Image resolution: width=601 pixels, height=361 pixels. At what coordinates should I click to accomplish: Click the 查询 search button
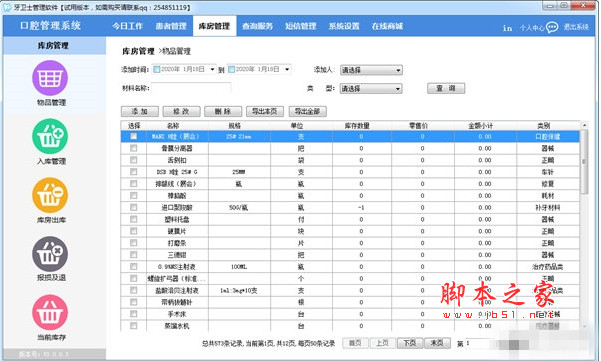tap(446, 89)
